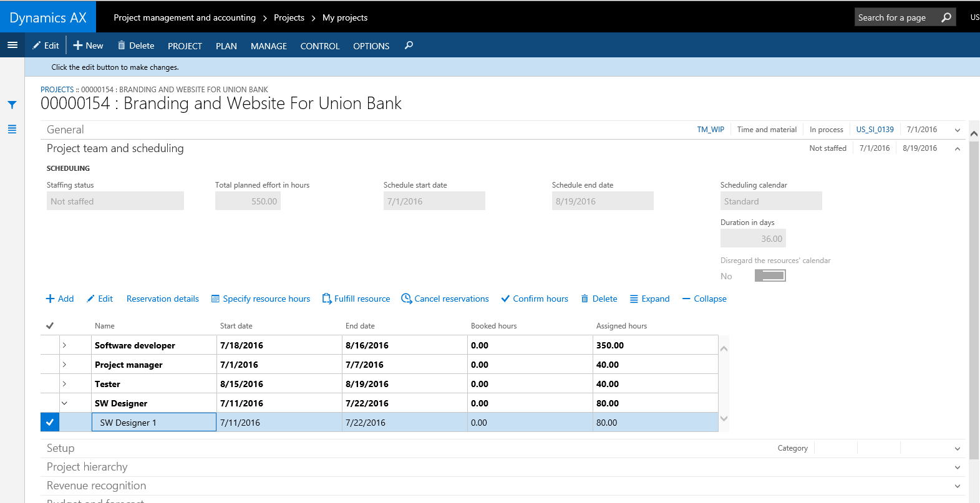Click page scrollbar up arrow

coord(974,133)
